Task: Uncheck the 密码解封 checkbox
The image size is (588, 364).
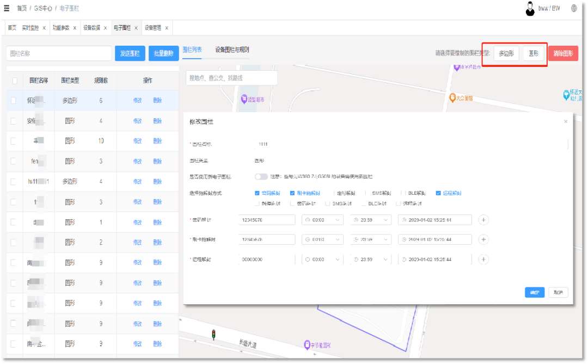Action: coord(257,193)
